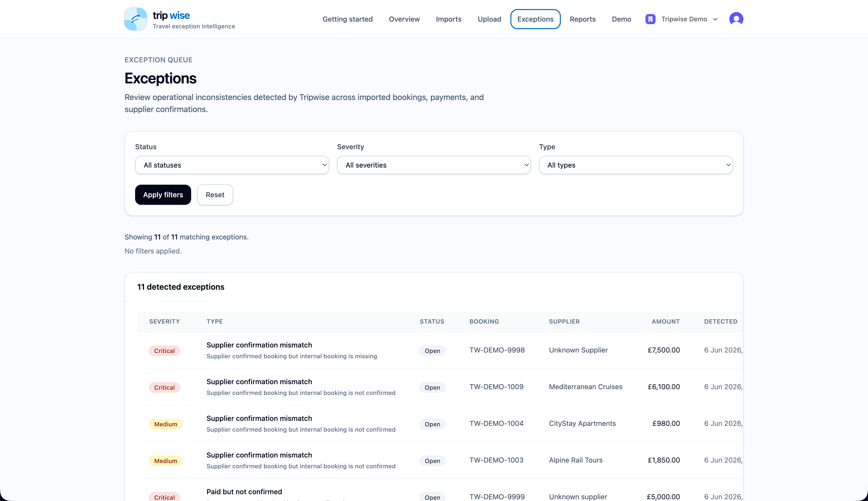Image resolution: width=868 pixels, height=501 pixels.
Task: Open the Type filter dropdown
Action: 635,165
